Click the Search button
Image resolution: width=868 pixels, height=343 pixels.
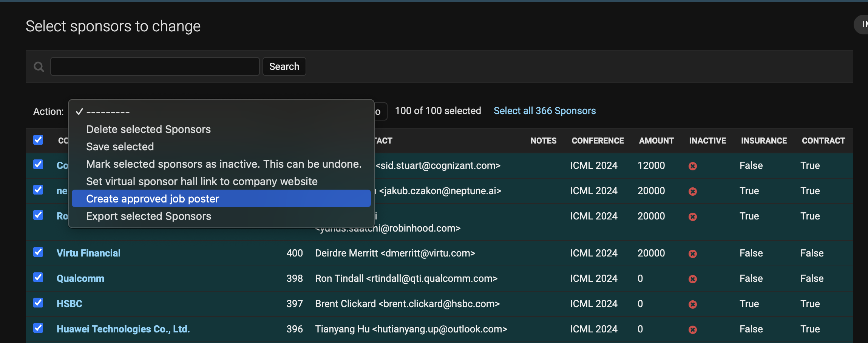point(284,66)
